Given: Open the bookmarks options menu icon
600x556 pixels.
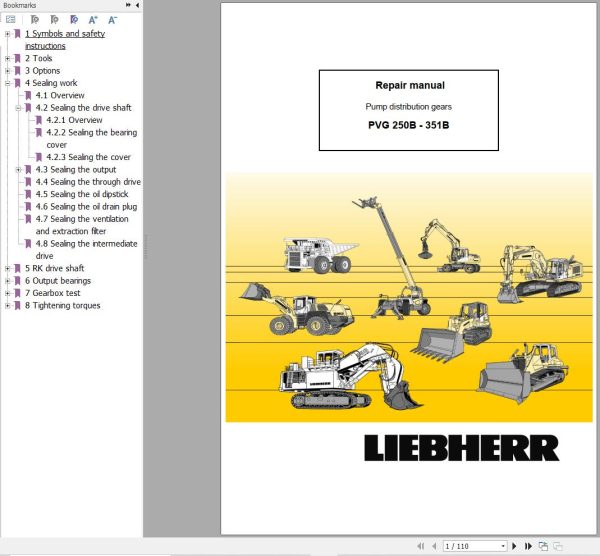Looking at the screenshot, I should 11,20.
